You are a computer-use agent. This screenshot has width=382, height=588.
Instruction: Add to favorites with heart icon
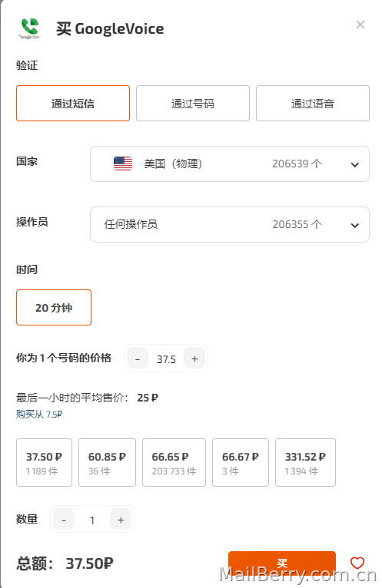pos(357,563)
